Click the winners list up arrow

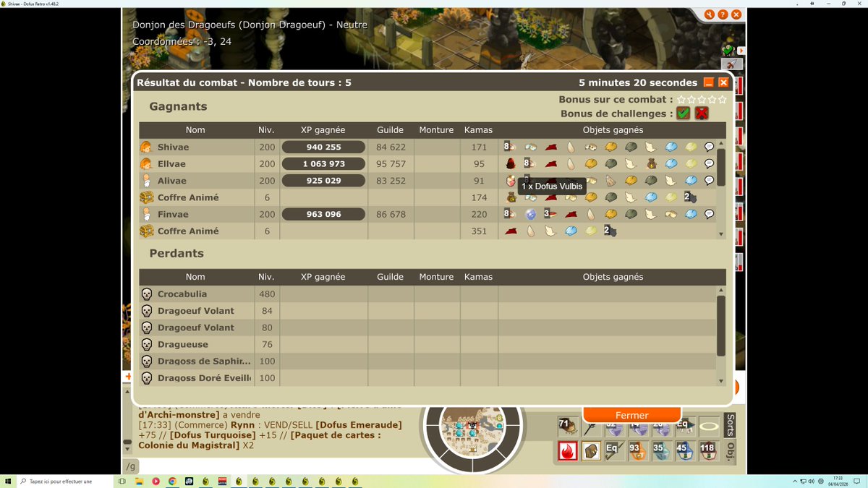(x=721, y=144)
